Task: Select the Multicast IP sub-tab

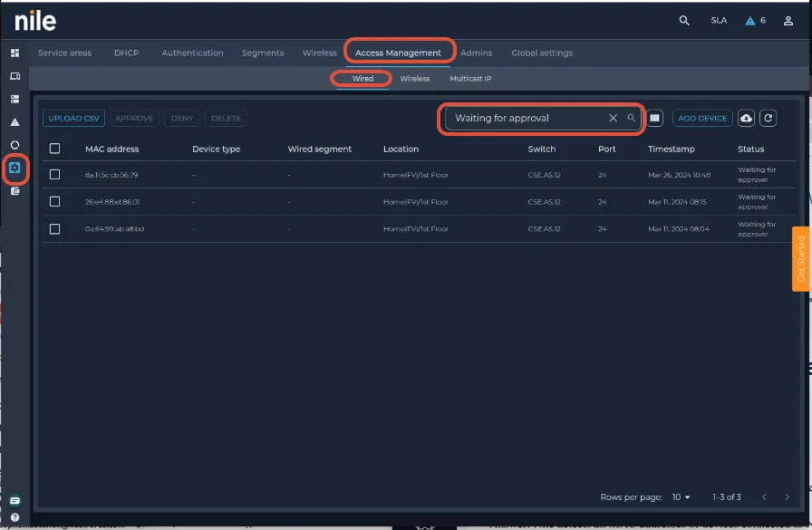Action: click(x=470, y=79)
